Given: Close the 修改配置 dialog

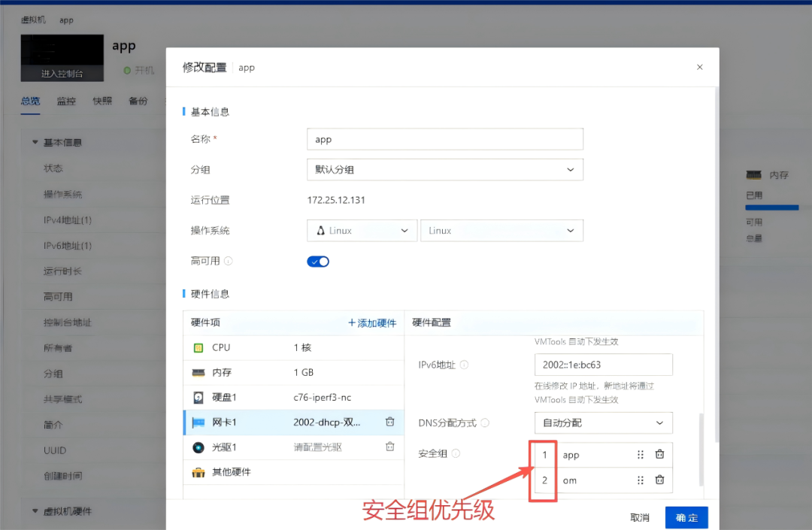Looking at the screenshot, I should [700, 68].
